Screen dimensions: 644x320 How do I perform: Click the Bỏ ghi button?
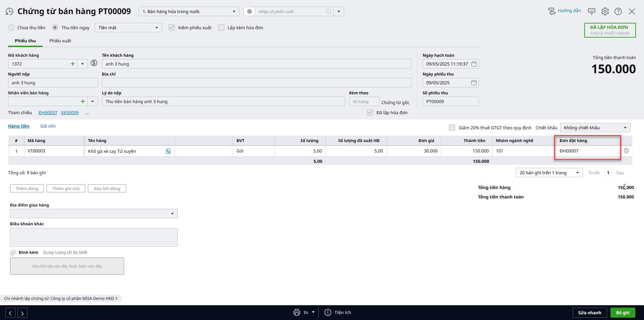pos(623,313)
